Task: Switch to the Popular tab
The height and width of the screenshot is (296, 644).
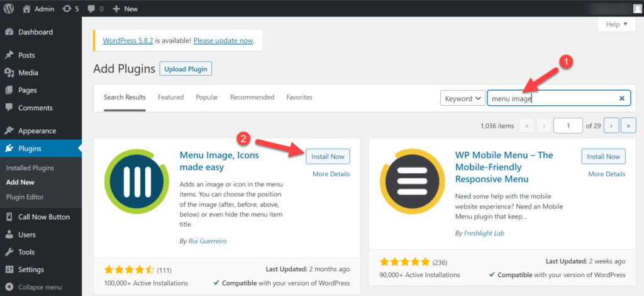Action: (x=207, y=98)
